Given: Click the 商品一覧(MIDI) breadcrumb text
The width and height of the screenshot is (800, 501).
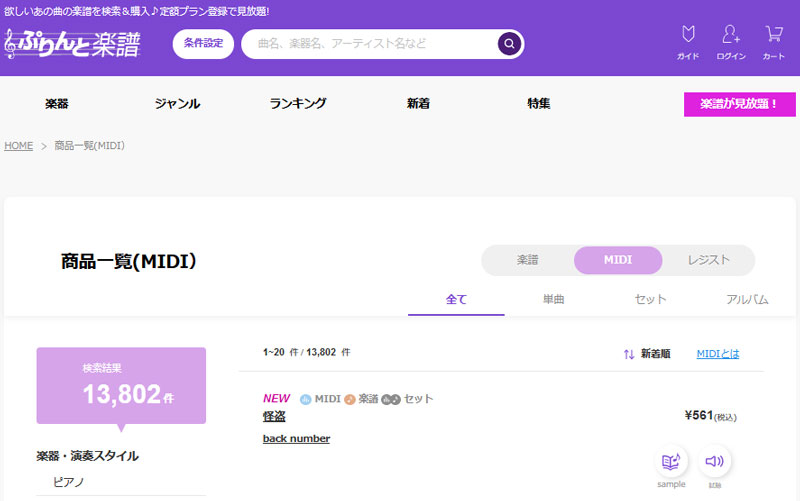Looking at the screenshot, I should point(90,146).
